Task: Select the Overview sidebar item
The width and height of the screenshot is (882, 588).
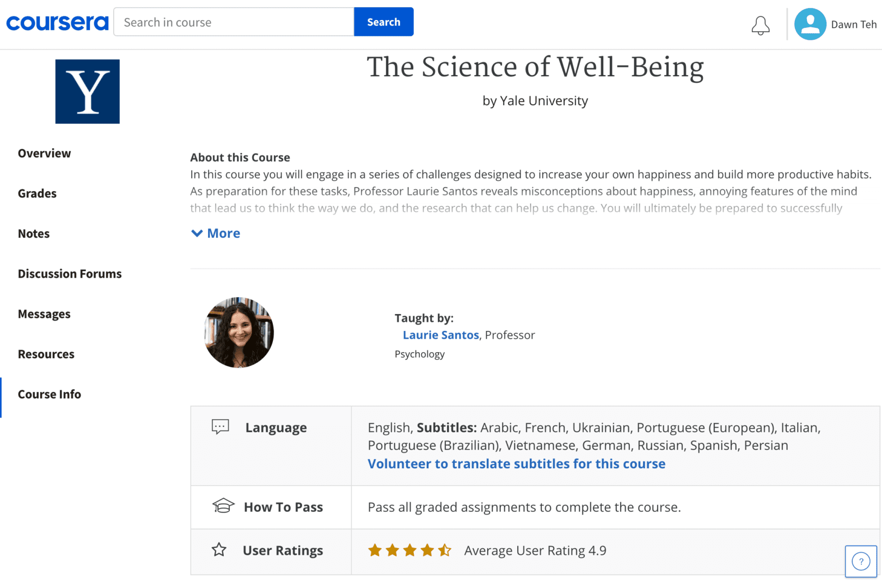Action: tap(44, 153)
